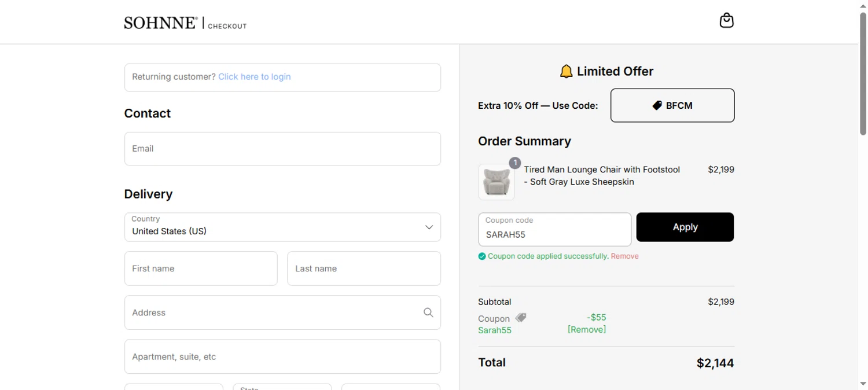Click the Tired Man Lounge Chair thumbnail
Screen dimensions: 868x390
point(496,182)
